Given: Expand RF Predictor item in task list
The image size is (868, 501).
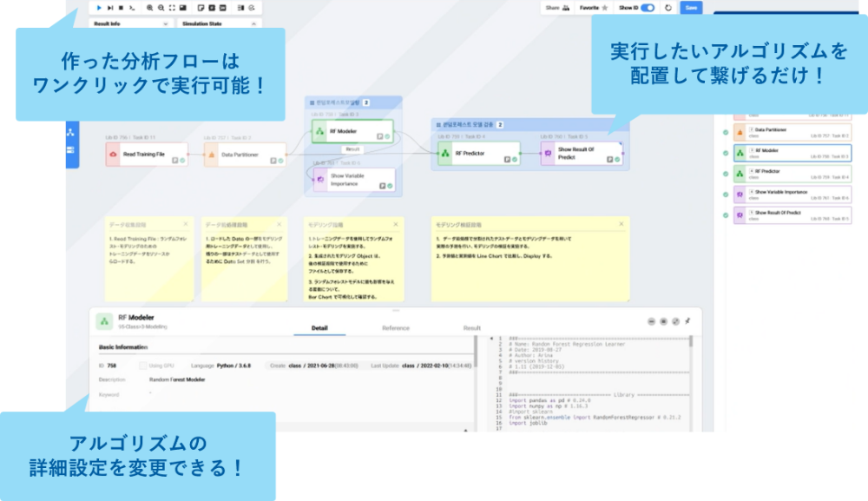Looking at the screenshot, I should (x=752, y=171).
